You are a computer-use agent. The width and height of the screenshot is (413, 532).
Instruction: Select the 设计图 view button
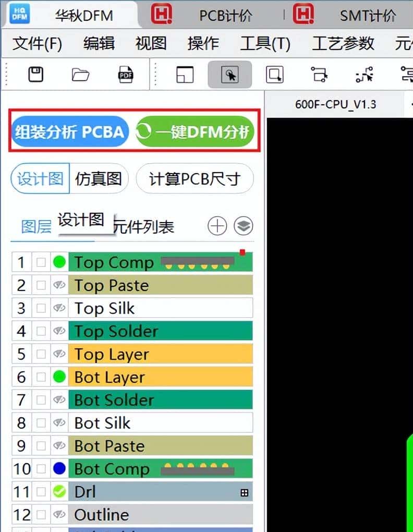pos(40,178)
